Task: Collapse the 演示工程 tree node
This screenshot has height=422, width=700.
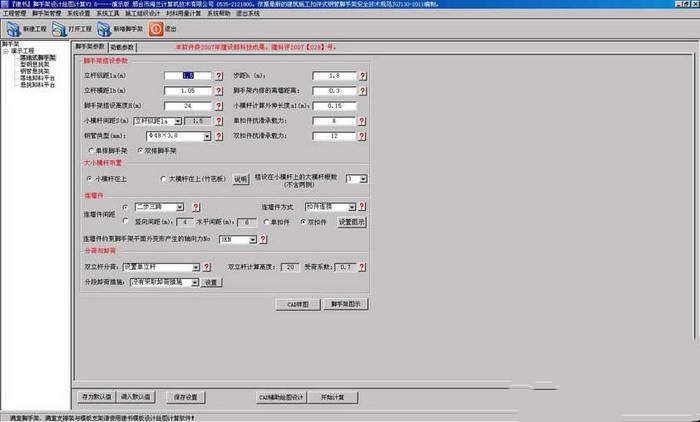Action: point(5,51)
